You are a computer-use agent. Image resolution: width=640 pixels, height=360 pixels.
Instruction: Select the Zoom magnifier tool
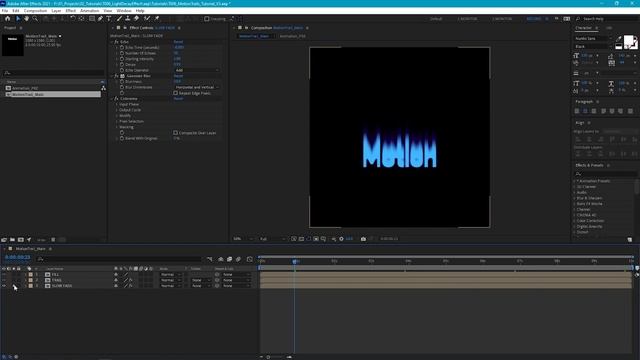pyautogui.click(x=35, y=19)
